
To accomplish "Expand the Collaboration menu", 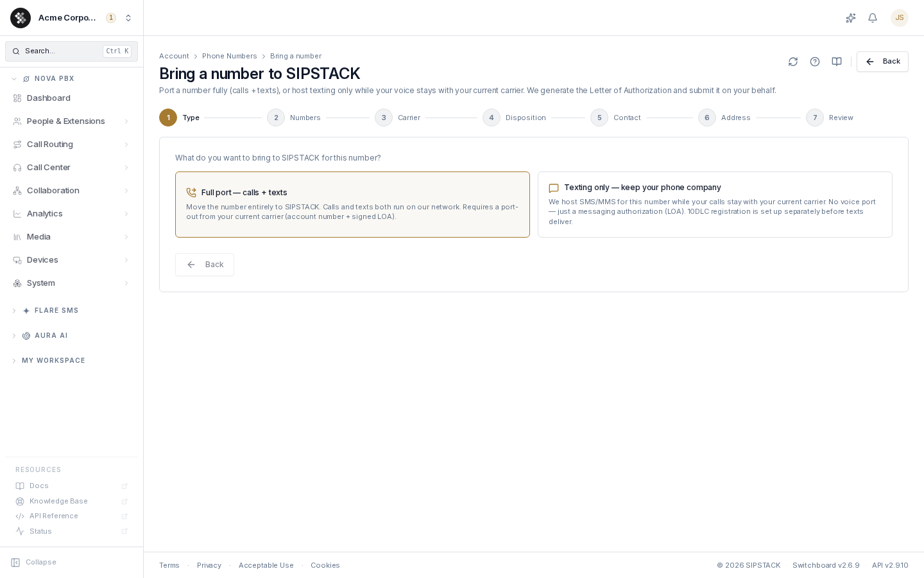I will (x=71, y=191).
